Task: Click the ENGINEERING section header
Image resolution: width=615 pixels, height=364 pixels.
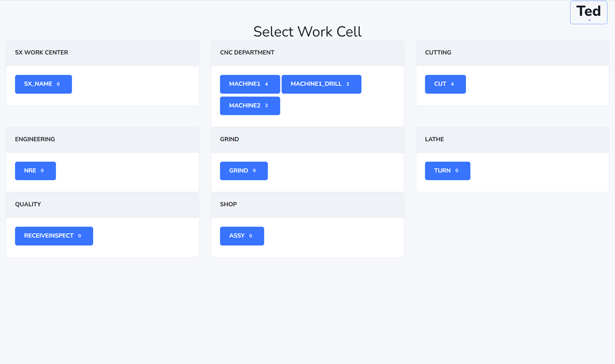Action: [35, 139]
